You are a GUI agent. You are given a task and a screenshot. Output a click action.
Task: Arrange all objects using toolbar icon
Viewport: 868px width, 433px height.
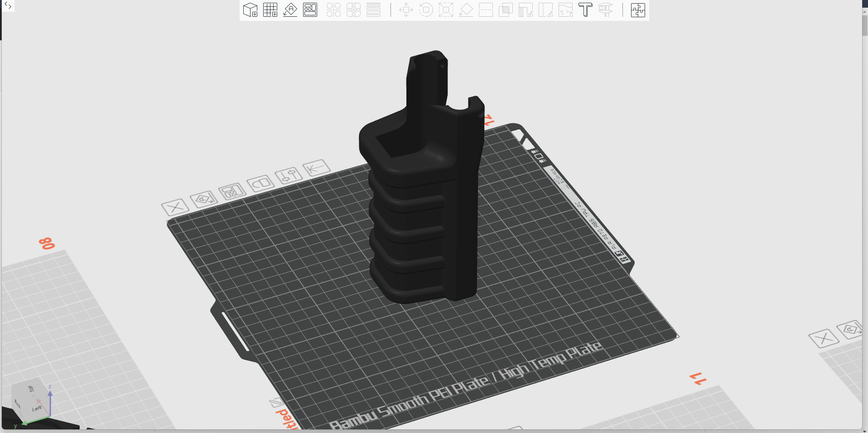[310, 10]
